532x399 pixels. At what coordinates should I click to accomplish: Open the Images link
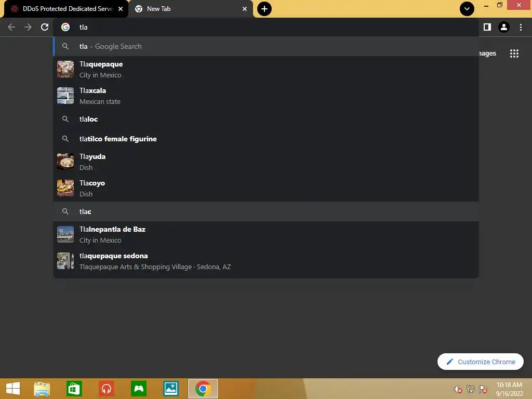487,54
